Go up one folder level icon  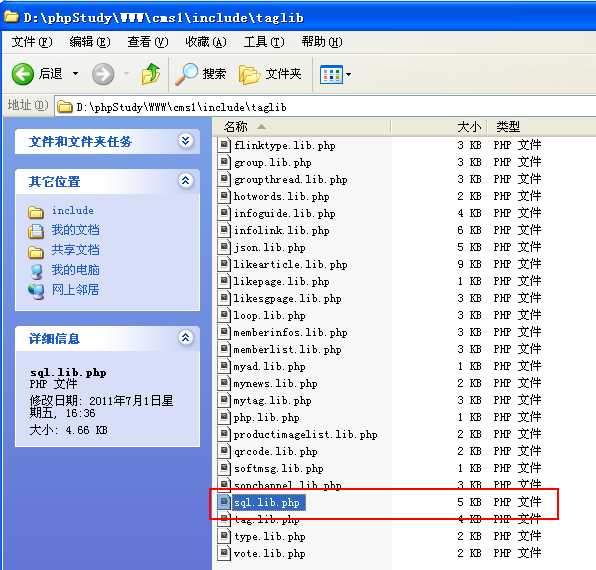[150, 74]
